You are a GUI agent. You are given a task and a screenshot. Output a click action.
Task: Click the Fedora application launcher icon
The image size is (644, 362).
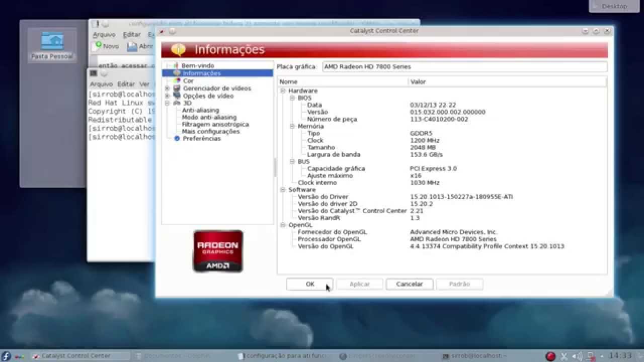point(6,355)
